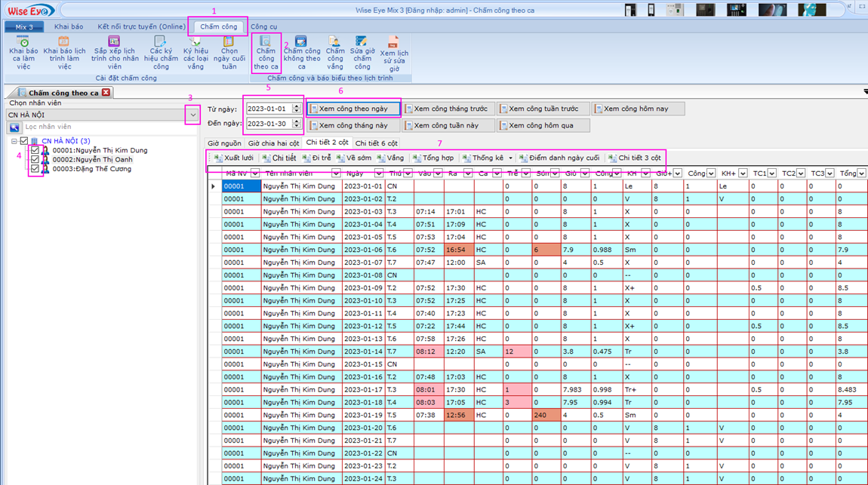
Task: Uncheck employee 00002 Nguyễn Thị Oanh
Action: [x=35, y=160]
